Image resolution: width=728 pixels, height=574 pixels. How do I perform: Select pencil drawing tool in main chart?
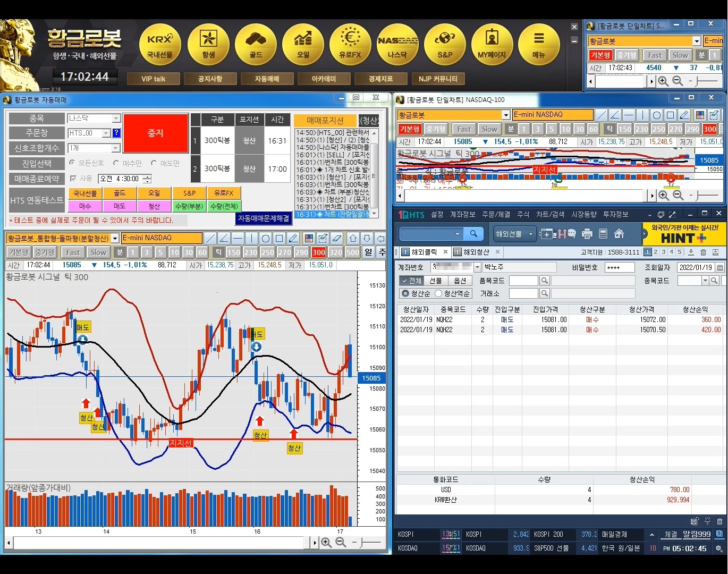(293, 238)
